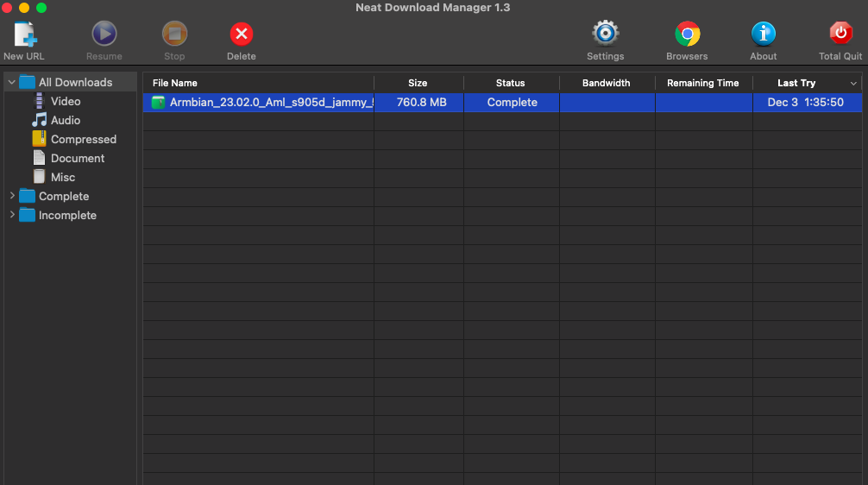This screenshot has width=868, height=485.
Task: Open Settings gear icon
Action: 606,34
